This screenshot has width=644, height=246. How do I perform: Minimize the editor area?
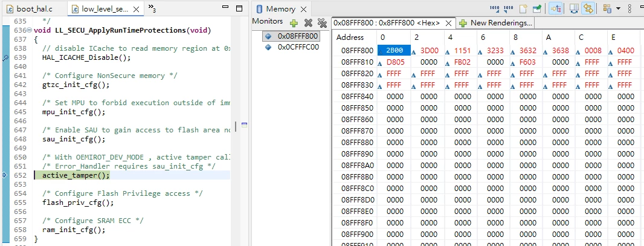click(x=225, y=8)
